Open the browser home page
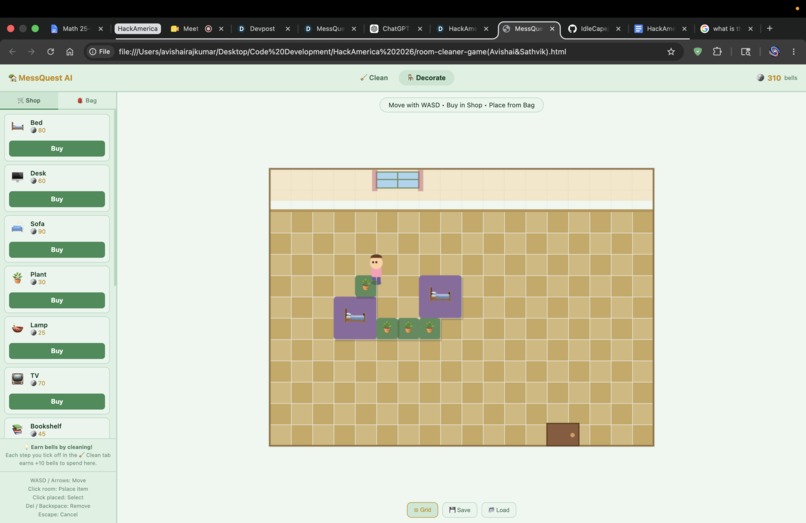Viewport: 806px width, 523px height. pos(70,51)
